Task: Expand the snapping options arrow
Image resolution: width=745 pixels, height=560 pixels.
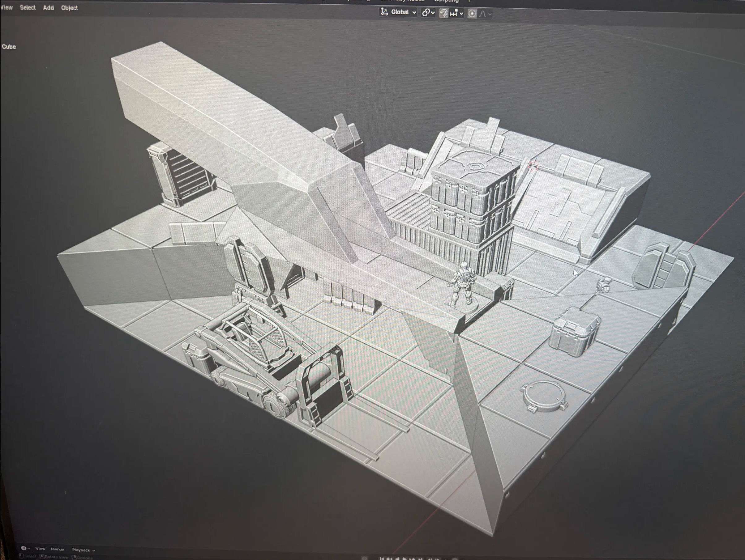Action: pyautogui.click(x=461, y=14)
